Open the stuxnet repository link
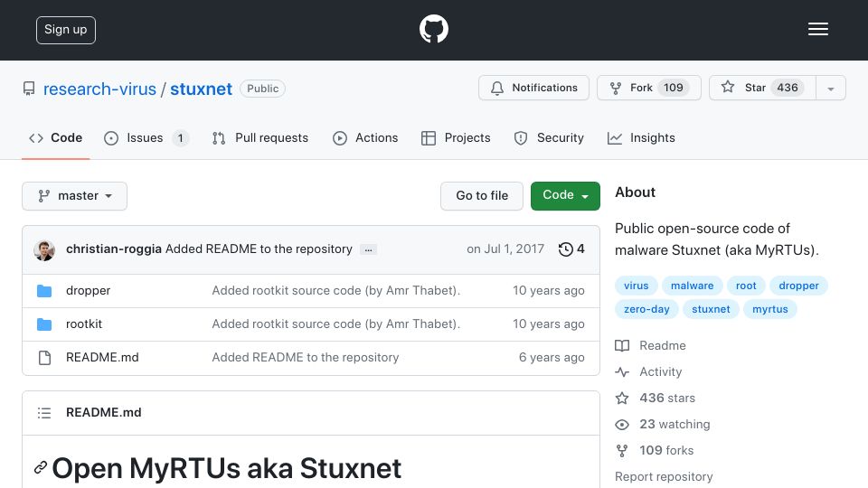 (x=201, y=89)
